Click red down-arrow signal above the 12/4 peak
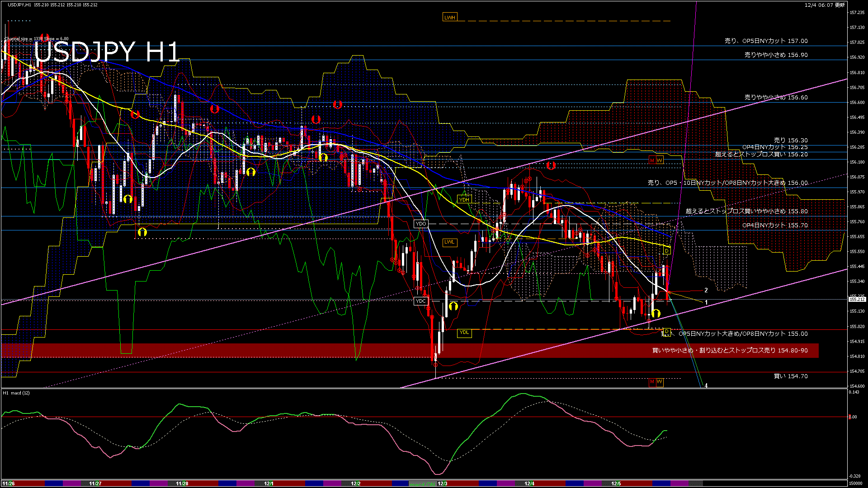 (x=551, y=165)
